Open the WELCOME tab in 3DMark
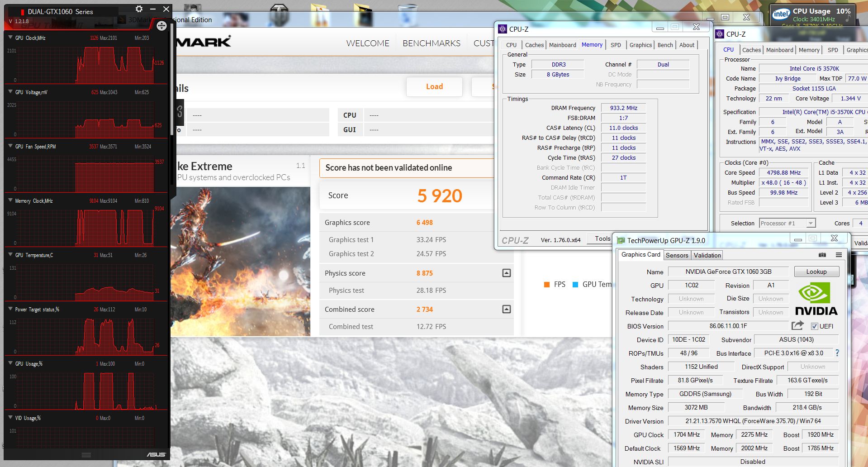868x467 pixels. click(x=368, y=43)
